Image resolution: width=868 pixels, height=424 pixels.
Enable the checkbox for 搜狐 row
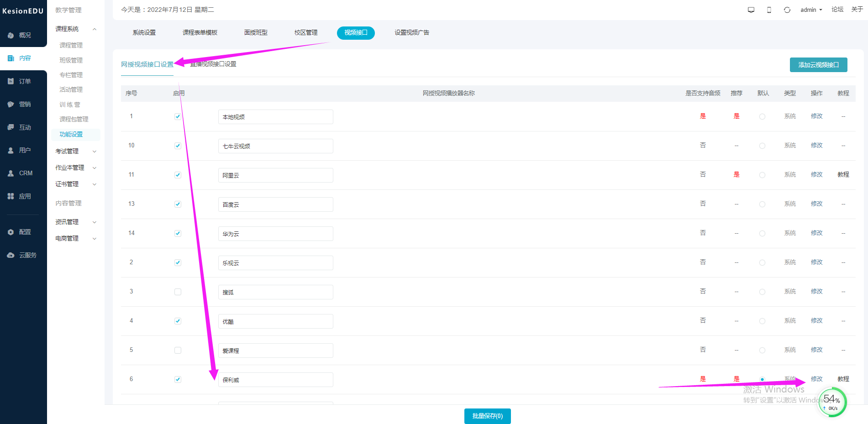[x=178, y=292]
